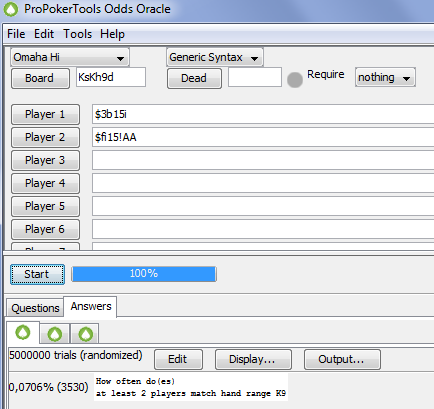Click the Board button
This screenshot has width=434, height=409.
40,78
